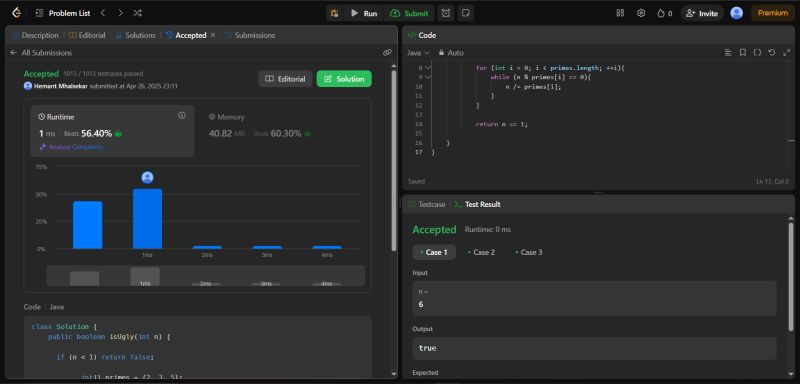Viewport: 800px width, 384px height.
Task: Click the debugger icon beside Run
Action: pos(335,13)
